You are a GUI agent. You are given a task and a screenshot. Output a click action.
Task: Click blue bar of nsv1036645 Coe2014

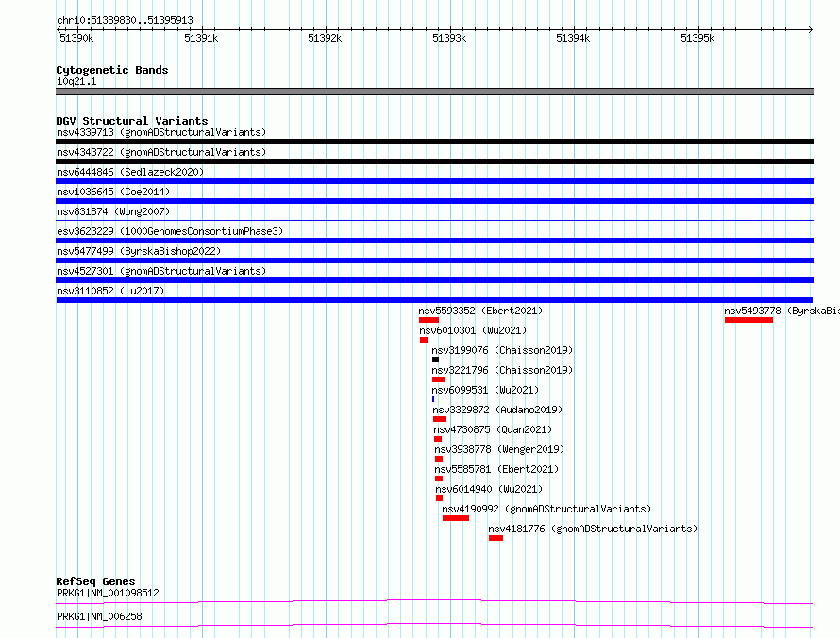click(434, 201)
